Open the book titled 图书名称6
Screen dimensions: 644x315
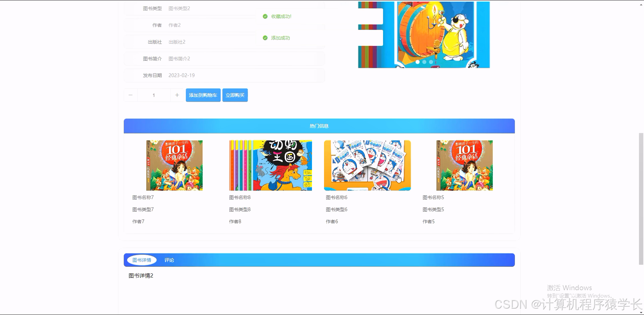pos(336,197)
